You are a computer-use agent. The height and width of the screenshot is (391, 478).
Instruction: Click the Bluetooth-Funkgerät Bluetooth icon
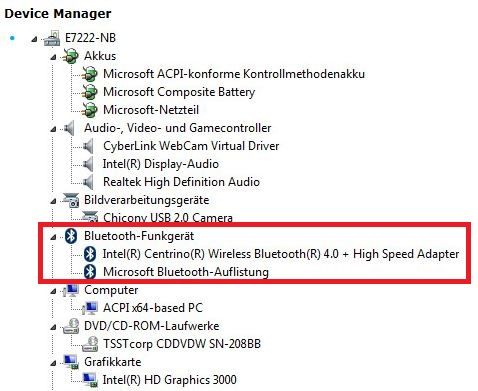point(71,236)
